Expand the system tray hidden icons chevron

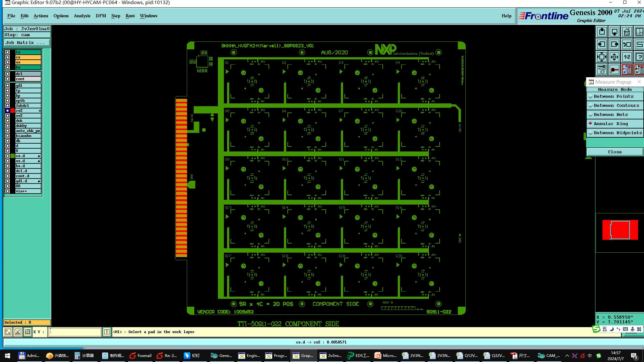[x=567, y=356]
